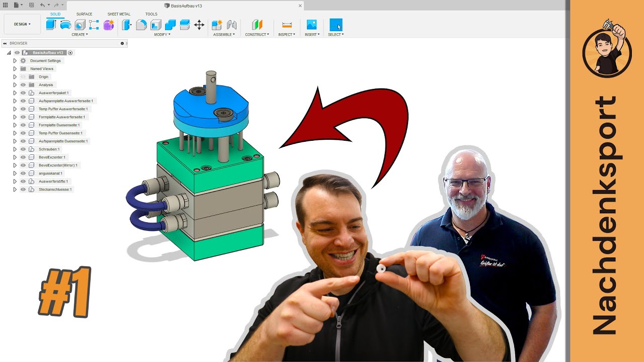Select the New Component tool
Image resolution: width=644 pixels, height=362 pixels.
(217, 25)
